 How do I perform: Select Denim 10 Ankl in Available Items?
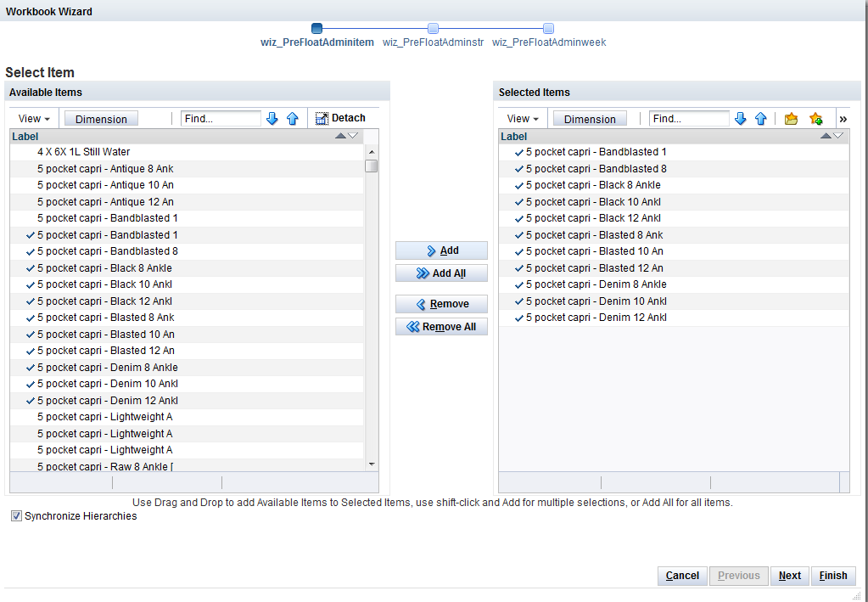tap(187, 383)
